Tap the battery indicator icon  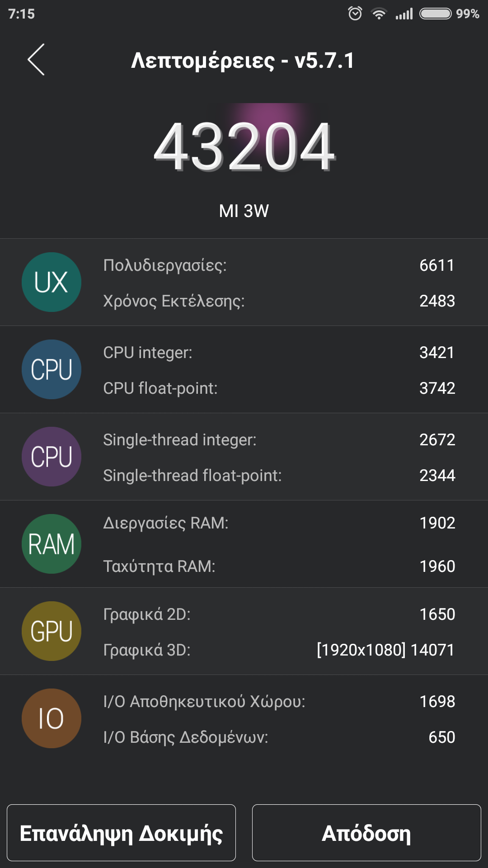point(435,14)
